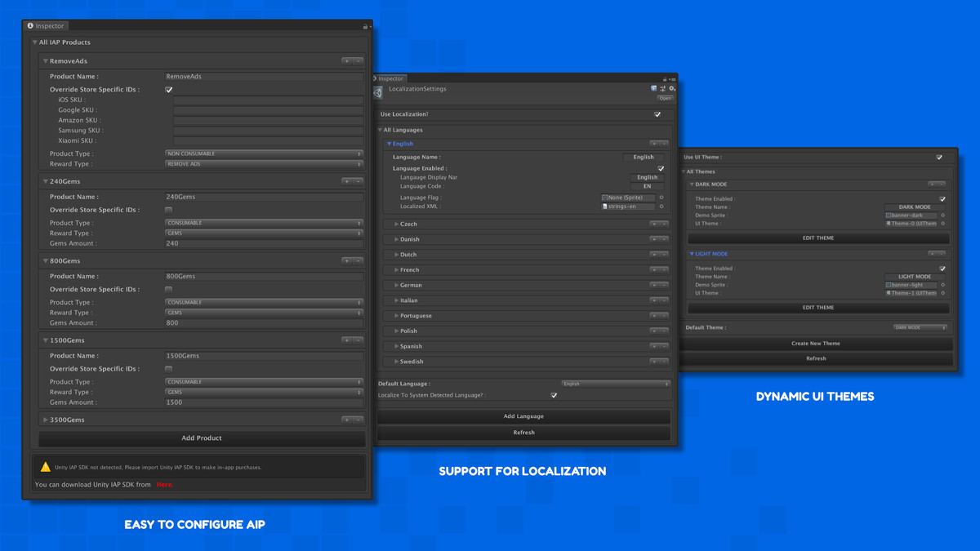Check Override Store Specific IDs for 800Gems
Screen dimensions: 980x551
point(169,289)
